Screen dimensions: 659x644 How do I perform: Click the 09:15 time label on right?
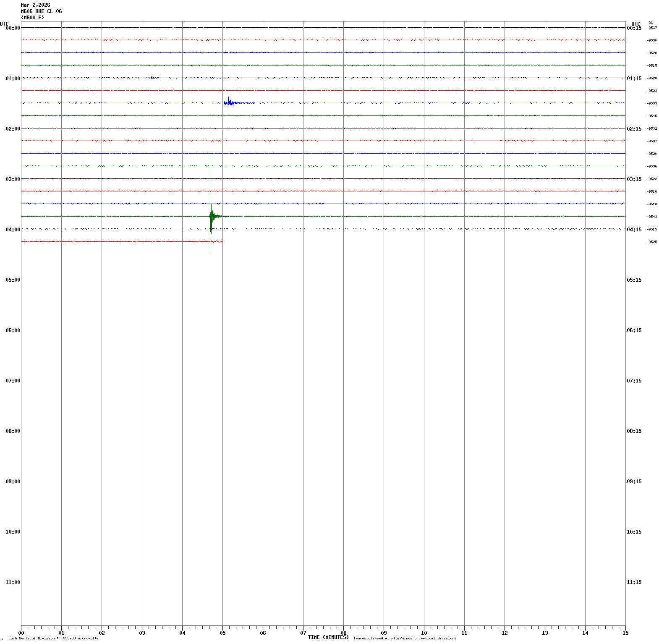tap(634, 482)
